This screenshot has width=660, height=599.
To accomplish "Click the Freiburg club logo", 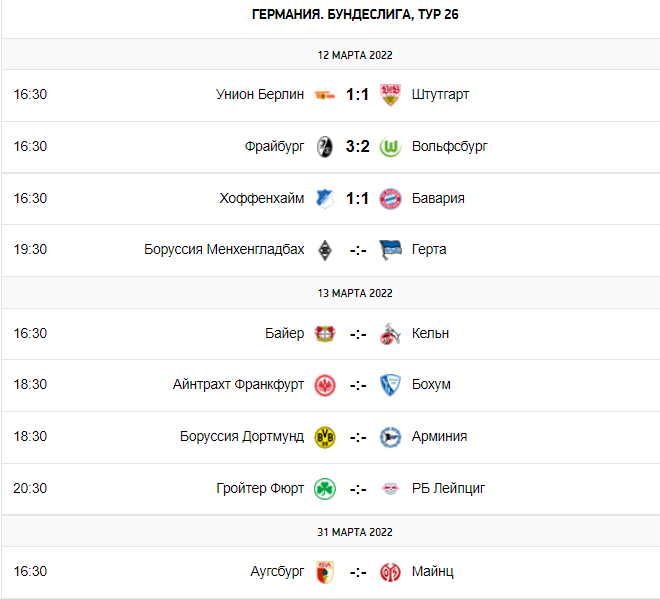I will [x=324, y=146].
